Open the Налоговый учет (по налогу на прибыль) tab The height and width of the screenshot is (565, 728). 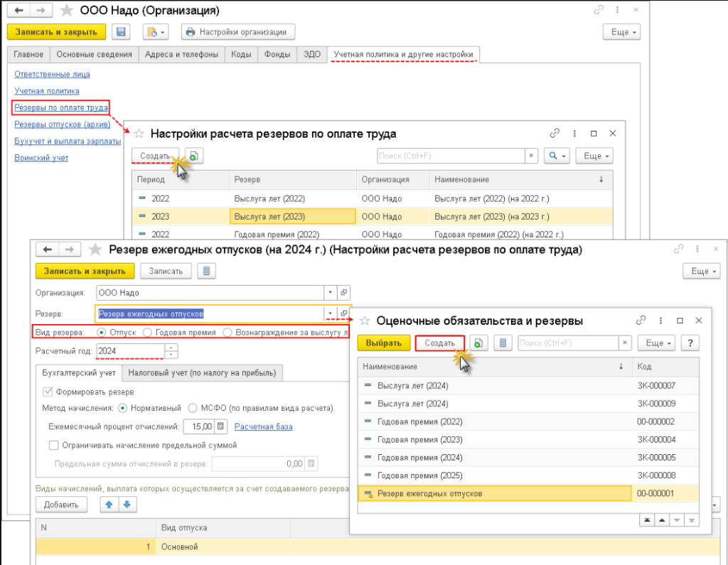click(203, 372)
